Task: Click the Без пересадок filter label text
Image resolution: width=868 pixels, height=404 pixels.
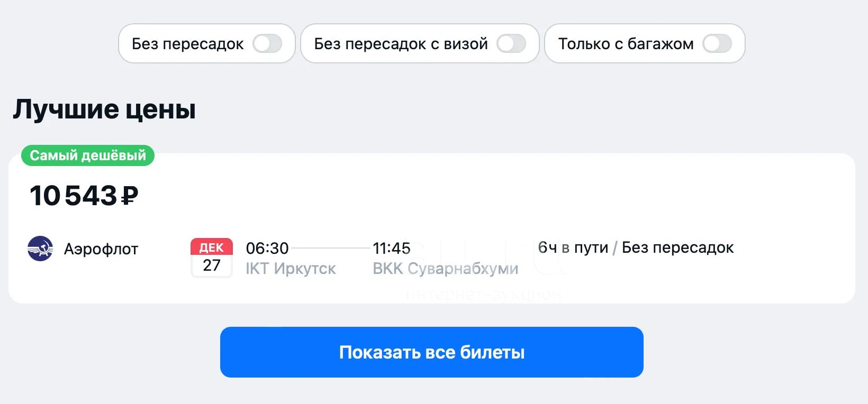Action: [x=188, y=44]
